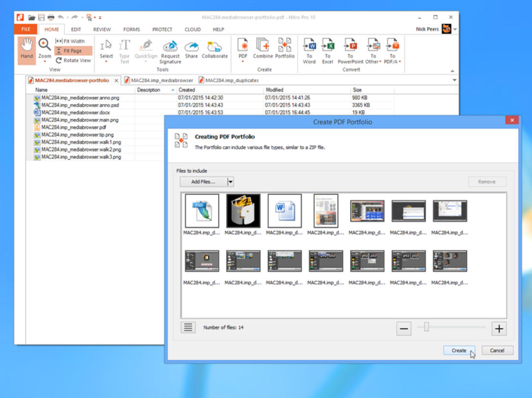532x398 pixels.
Task: Switch portfolio files to list view
Action: (x=188, y=327)
